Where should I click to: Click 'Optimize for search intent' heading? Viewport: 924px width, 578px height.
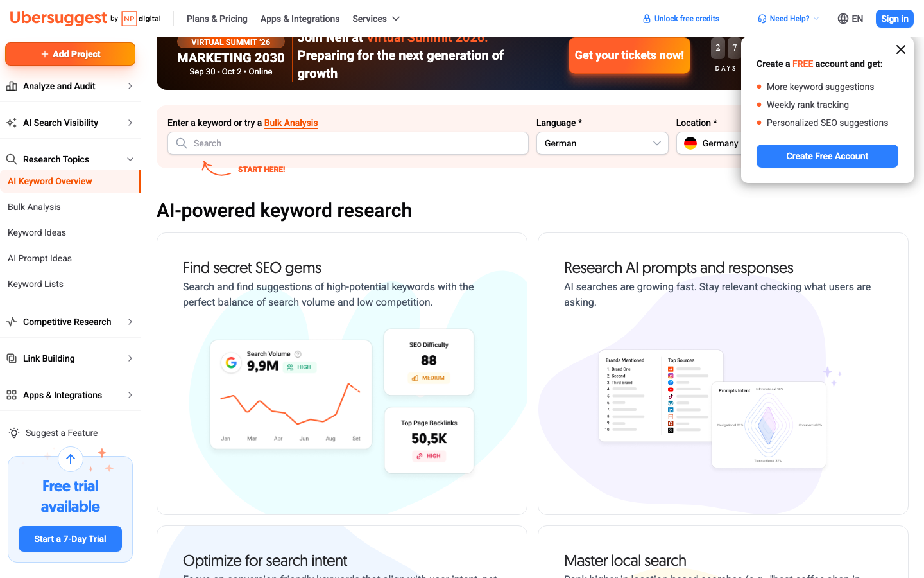265,561
